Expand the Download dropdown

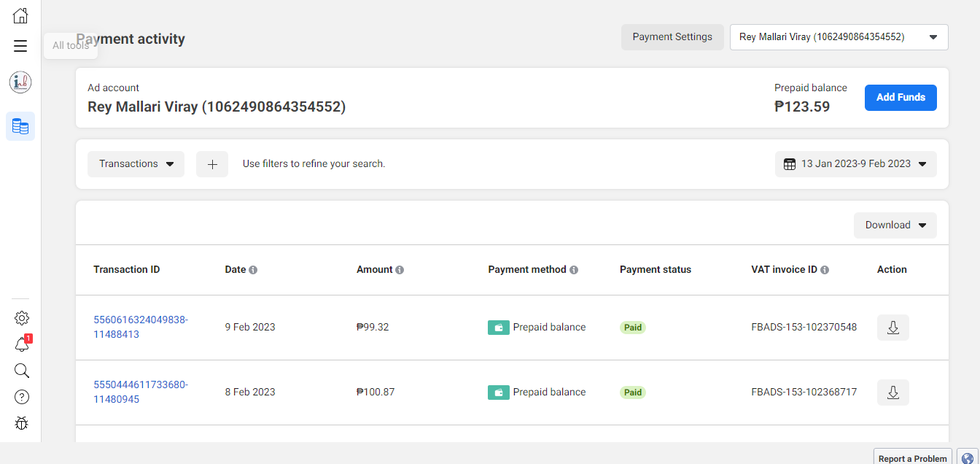tap(895, 225)
